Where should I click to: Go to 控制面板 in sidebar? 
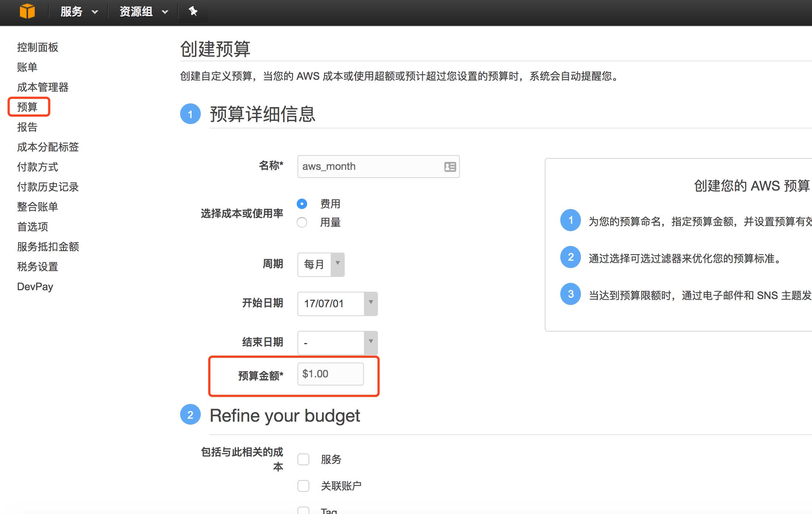(x=38, y=47)
